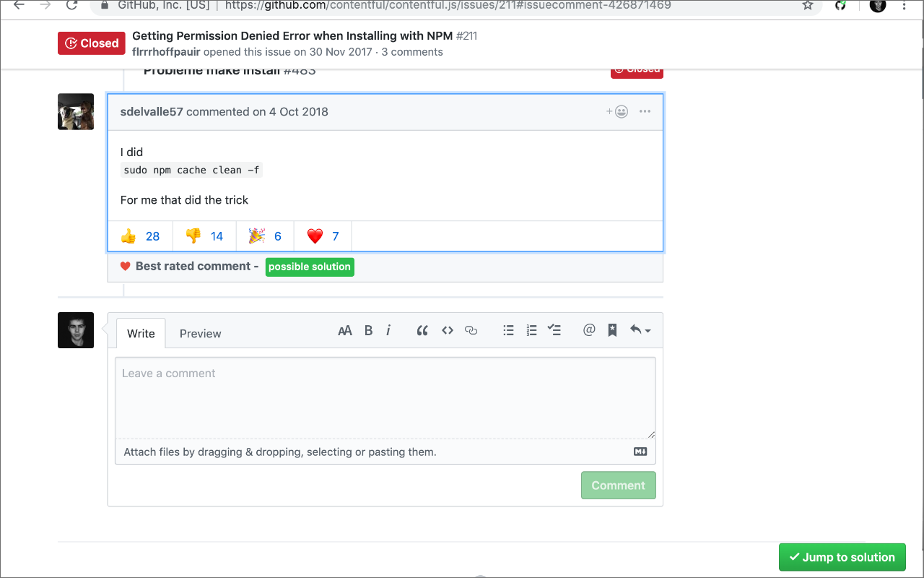This screenshot has width=924, height=578.
Task: Click the possible solution label
Action: point(310,267)
